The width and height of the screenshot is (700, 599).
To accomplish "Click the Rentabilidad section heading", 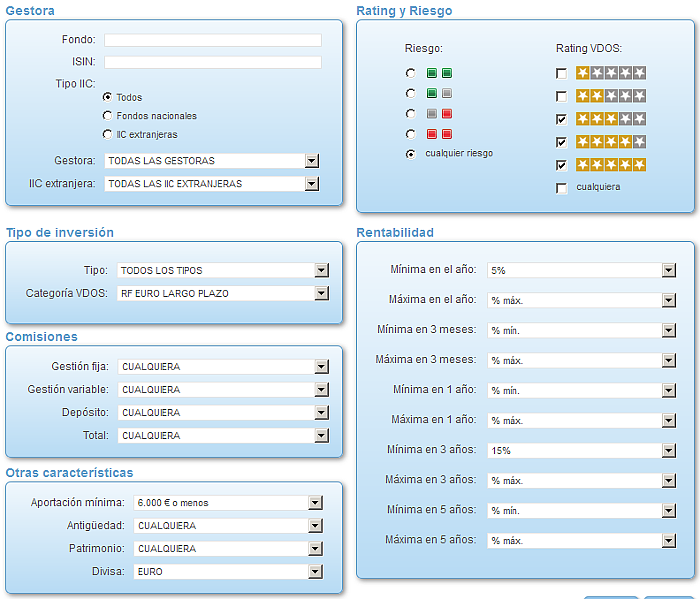I will (x=395, y=233).
